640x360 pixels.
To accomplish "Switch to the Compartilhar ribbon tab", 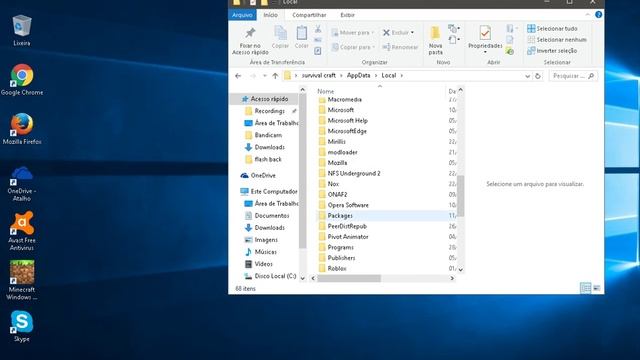I will (x=309, y=15).
